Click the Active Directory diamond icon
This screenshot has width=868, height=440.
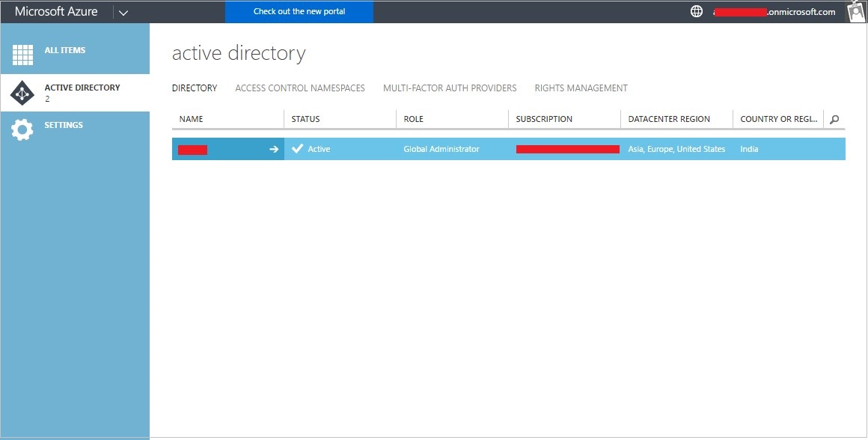pos(22,93)
